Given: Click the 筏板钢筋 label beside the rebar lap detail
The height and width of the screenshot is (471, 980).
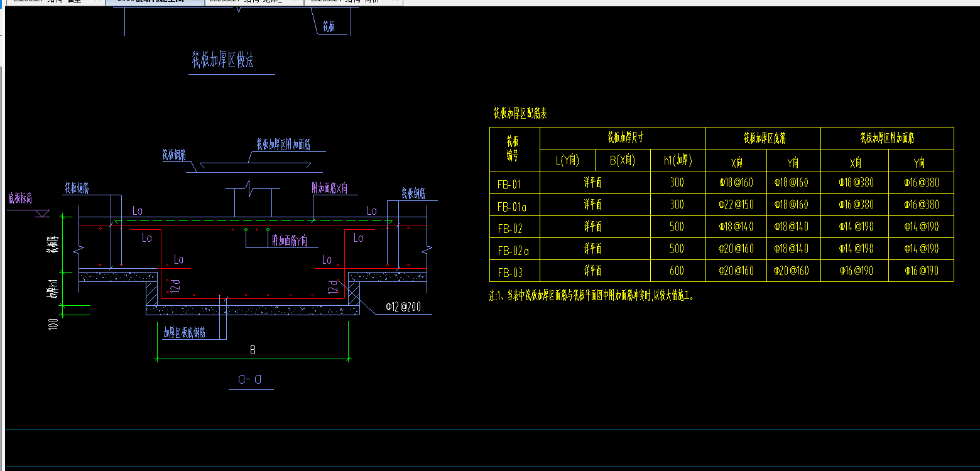Looking at the screenshot, I should [x=174, y=154].
